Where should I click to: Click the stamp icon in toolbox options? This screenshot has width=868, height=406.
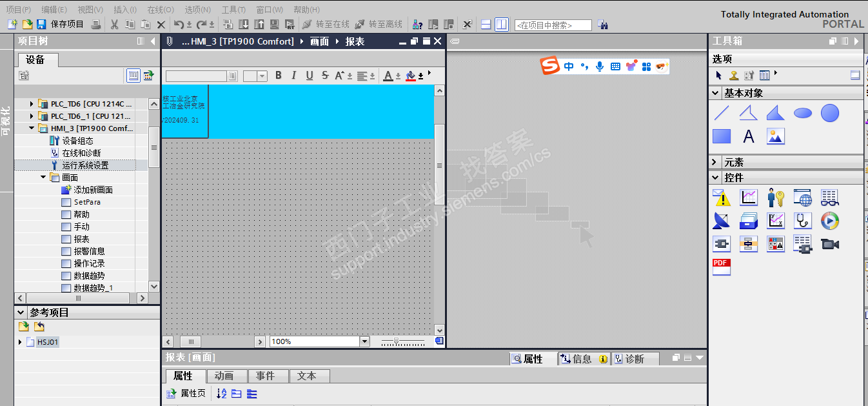734,76
